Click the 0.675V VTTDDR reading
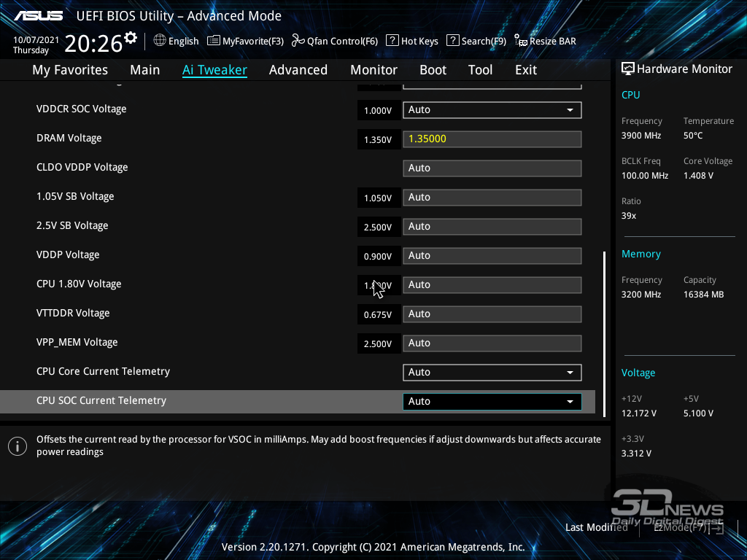 (x=378, y=315)
